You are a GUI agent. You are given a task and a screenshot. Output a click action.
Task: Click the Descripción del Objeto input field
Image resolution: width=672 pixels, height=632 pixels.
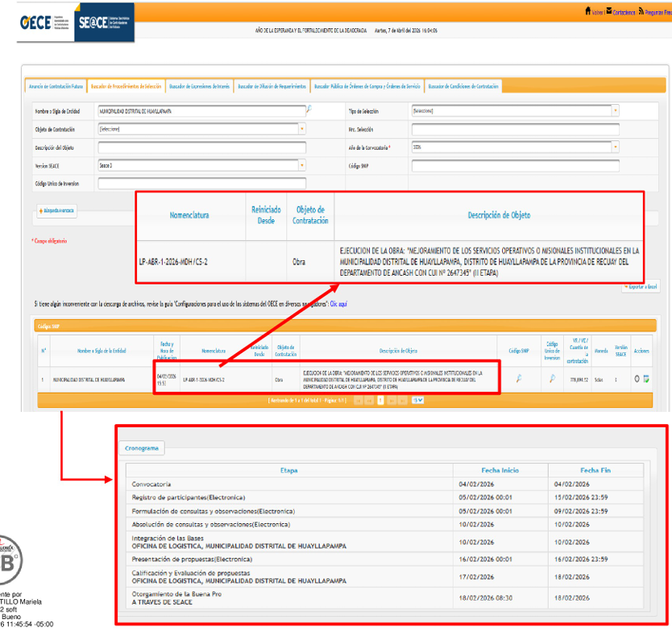[201, 148]
